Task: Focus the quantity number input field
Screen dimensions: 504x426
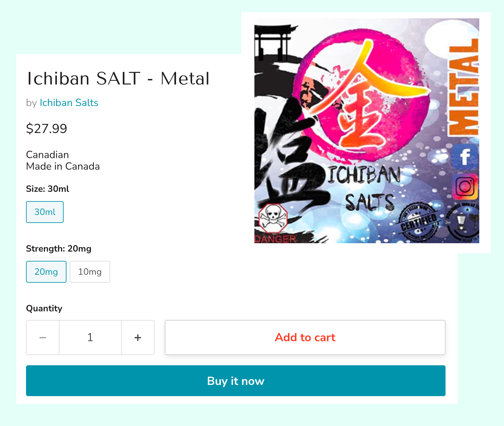Action: point(90,338)
